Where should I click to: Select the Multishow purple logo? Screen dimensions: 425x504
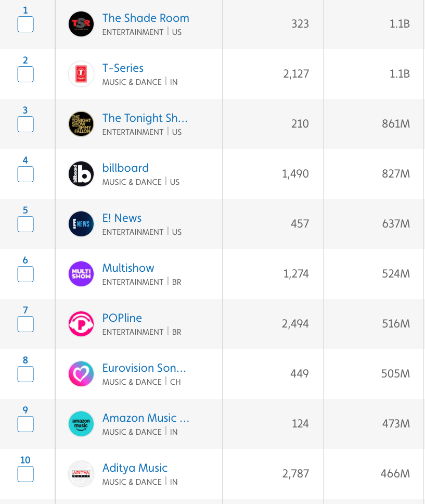[81, 274]
